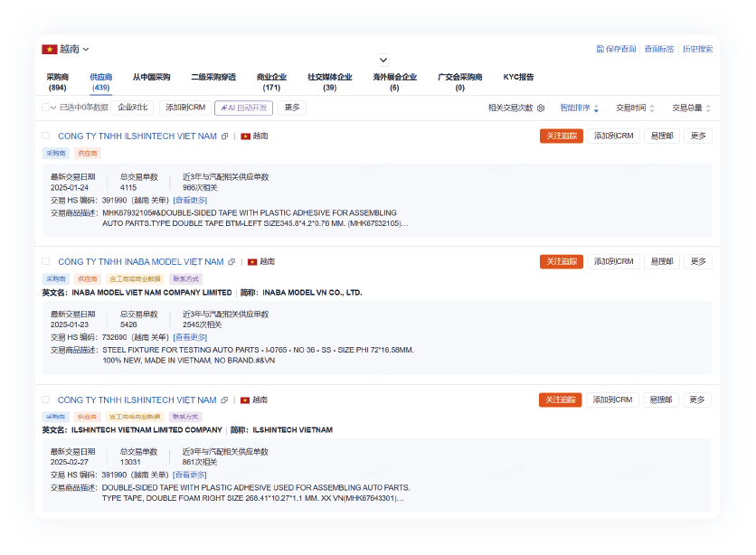Click 关注追踪 for INABA MODEL VIET NAM

tap(561, 261)
